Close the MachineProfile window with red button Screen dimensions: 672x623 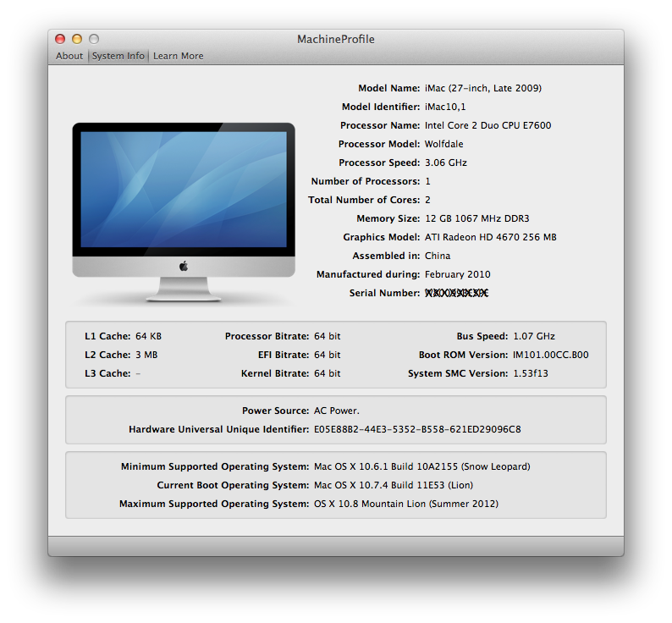point(60,39)
